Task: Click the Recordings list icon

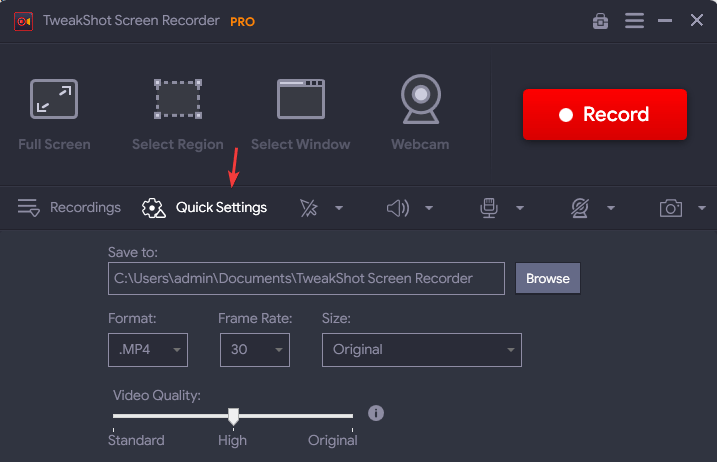Action: tap(28, 208)
